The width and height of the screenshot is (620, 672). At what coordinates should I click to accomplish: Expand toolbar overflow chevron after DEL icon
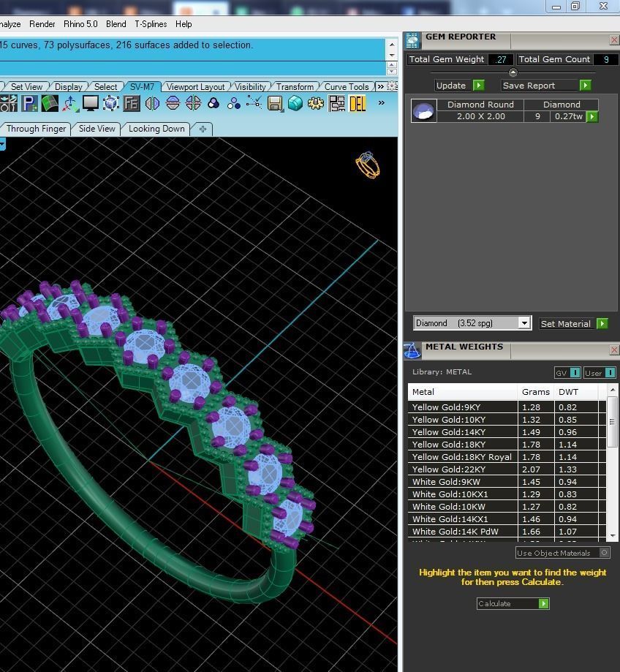click(x=382, y=103)
